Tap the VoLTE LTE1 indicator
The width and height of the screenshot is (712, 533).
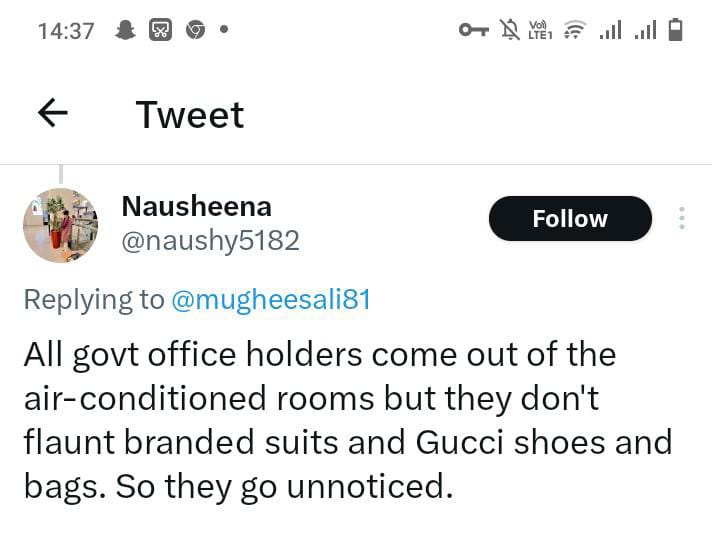pyautogui.click(x=540, y=31)
